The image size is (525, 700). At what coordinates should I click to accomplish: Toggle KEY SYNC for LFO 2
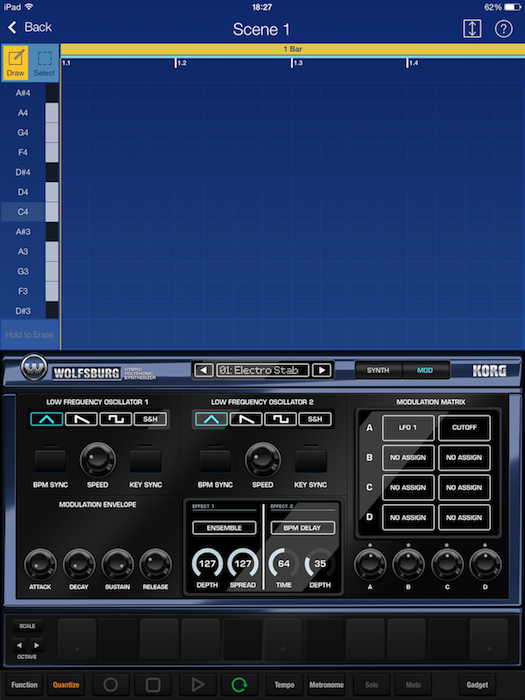pyautogui.click(x=311, y=461)
